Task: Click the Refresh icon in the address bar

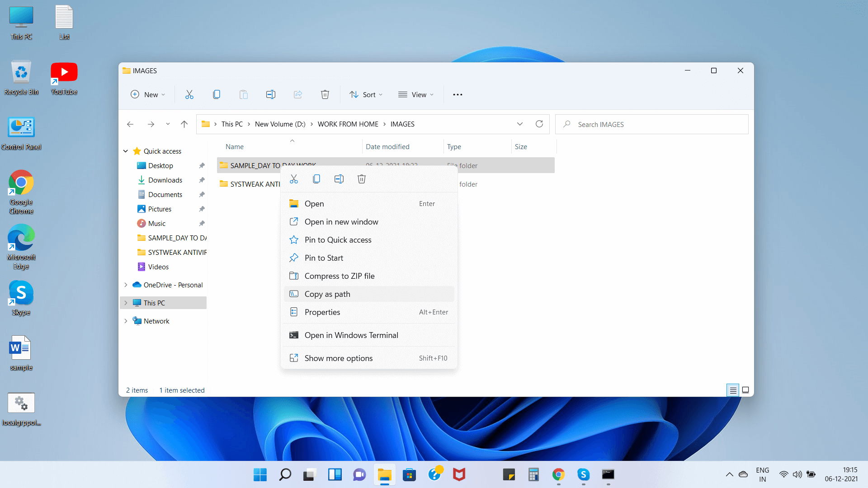Action: tap(539, 124)
